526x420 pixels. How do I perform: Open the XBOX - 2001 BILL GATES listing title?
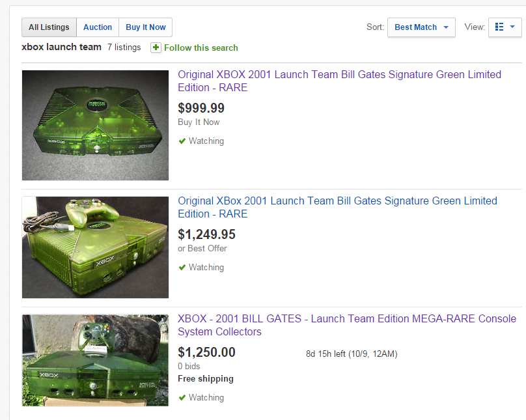(x=347, y=325)
